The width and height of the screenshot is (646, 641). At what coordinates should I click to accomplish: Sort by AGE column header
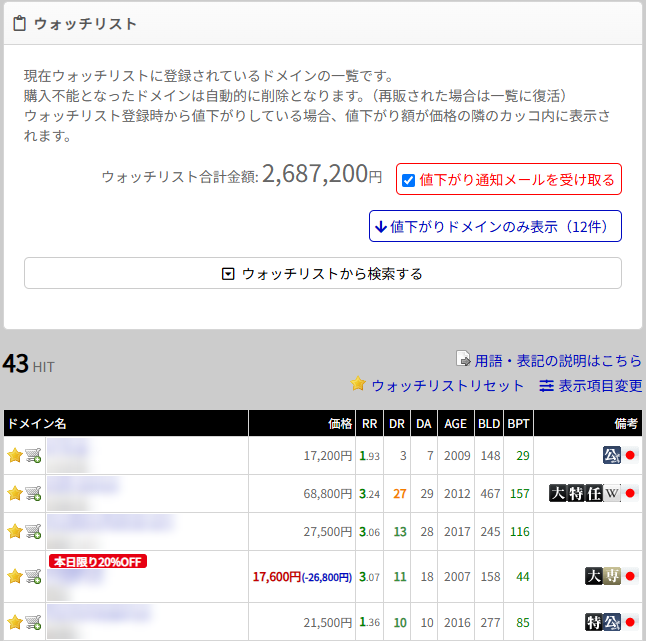tap(456, 423)
